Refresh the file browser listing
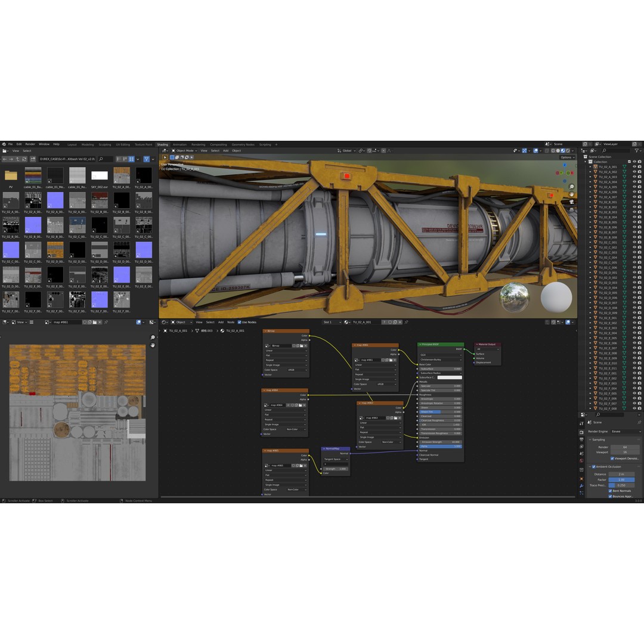Screen dimensions: 644x644 click(24, 159)
